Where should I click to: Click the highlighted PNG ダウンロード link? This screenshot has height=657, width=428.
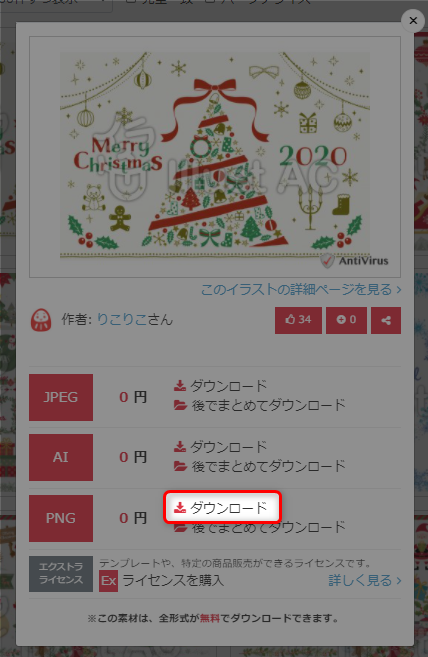tap(222, 507)
